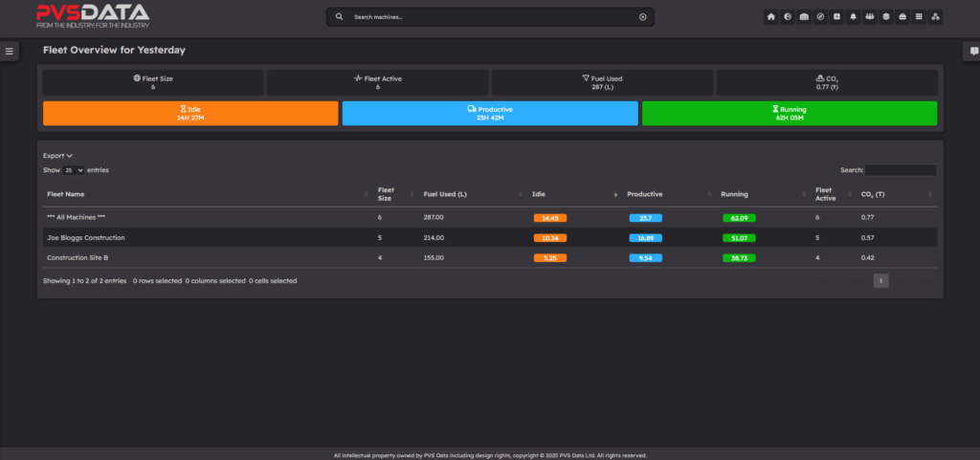Open the warehouse/garage icon

(x=804, y=17)
